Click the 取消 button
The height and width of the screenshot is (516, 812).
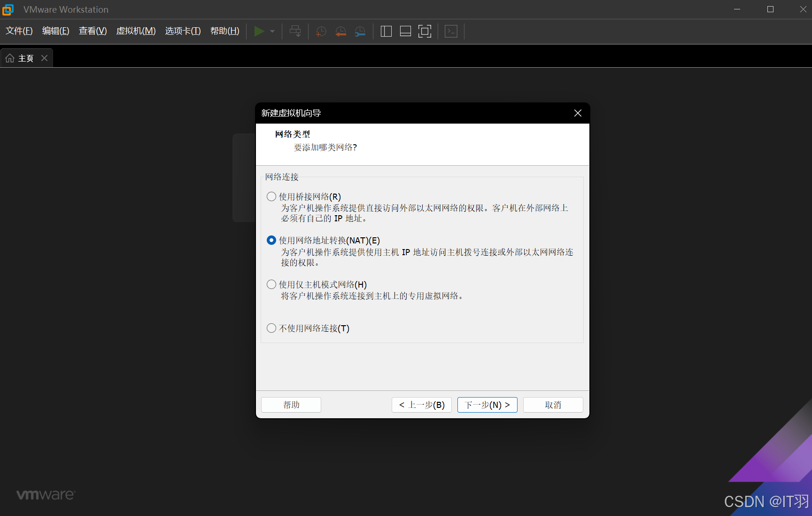tap(553, 405)
